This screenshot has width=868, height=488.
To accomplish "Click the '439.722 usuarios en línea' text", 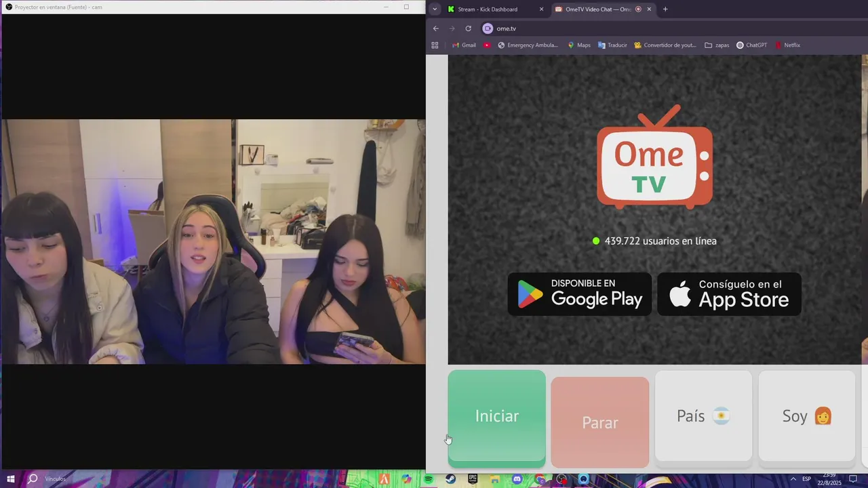I will pyautogui.click(x=660, y=241).
